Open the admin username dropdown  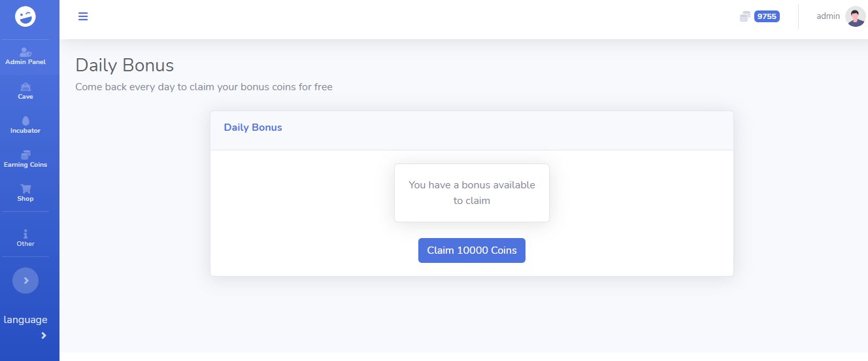(x=828, y=16)
